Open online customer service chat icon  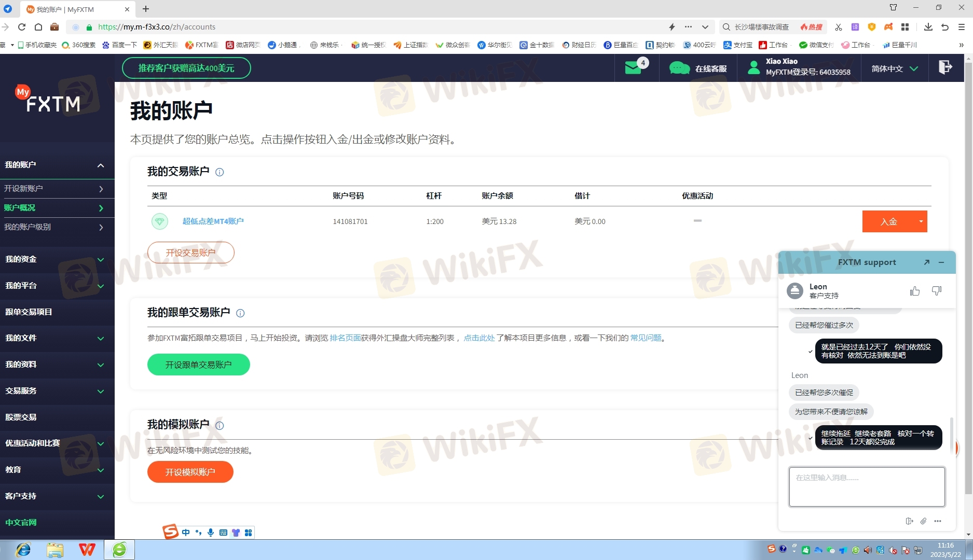click(x=679, y=68)
